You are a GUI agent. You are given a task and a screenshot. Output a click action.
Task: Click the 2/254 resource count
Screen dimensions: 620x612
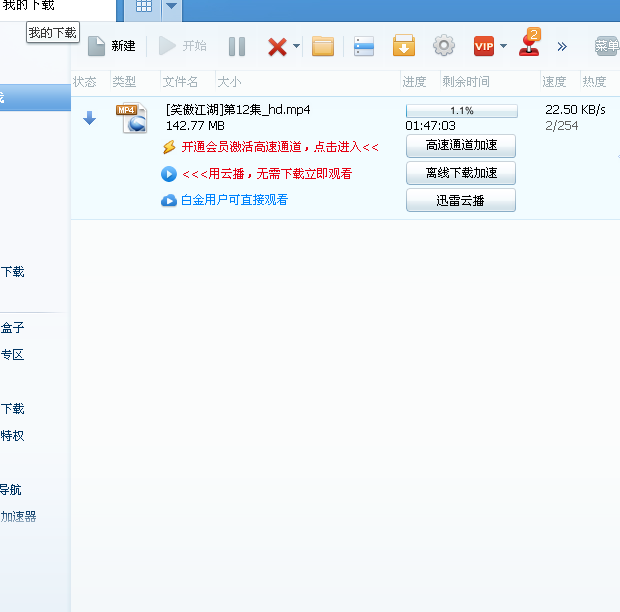(x=561, y=126)
